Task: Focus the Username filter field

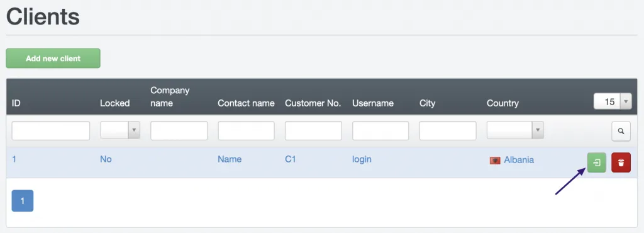Action: point(380,131)
